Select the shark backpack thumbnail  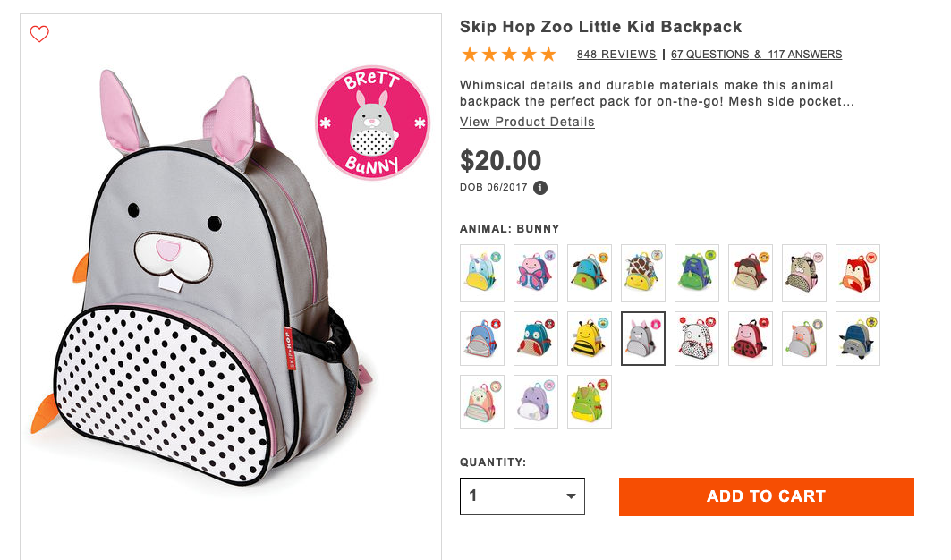click(x=482, y=339)
